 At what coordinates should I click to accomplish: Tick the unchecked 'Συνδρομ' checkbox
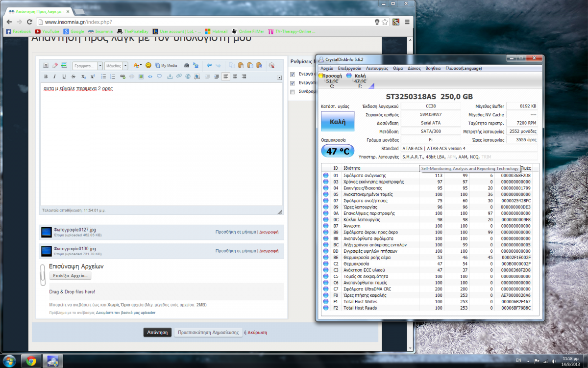(x=293, y=92)
